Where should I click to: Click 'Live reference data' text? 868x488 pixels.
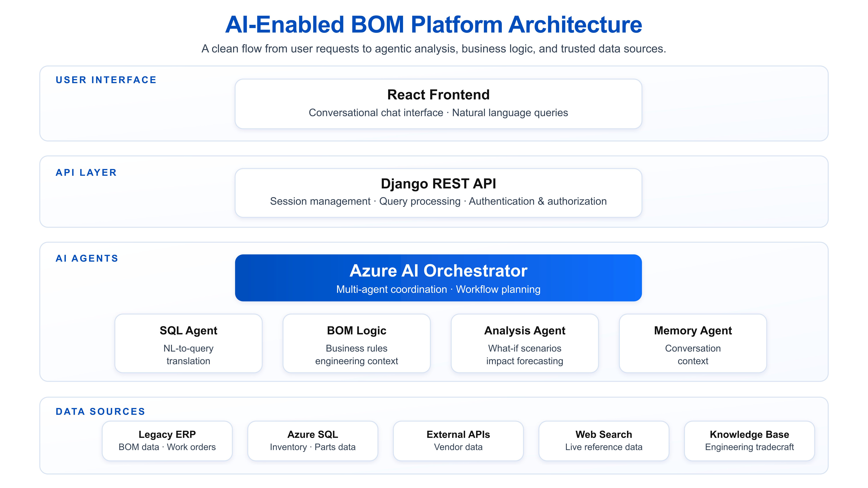pyautogui.click(x=604, y=447)
